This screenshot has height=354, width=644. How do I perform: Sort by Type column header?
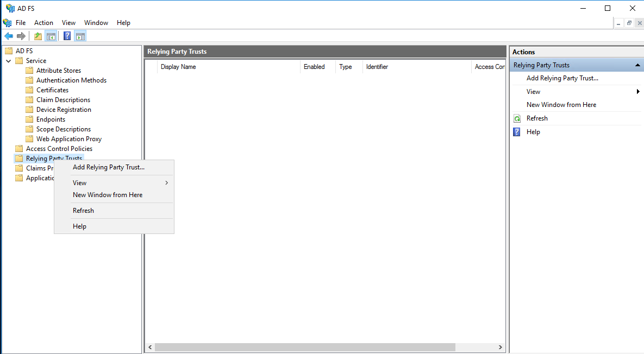(349, 67)
